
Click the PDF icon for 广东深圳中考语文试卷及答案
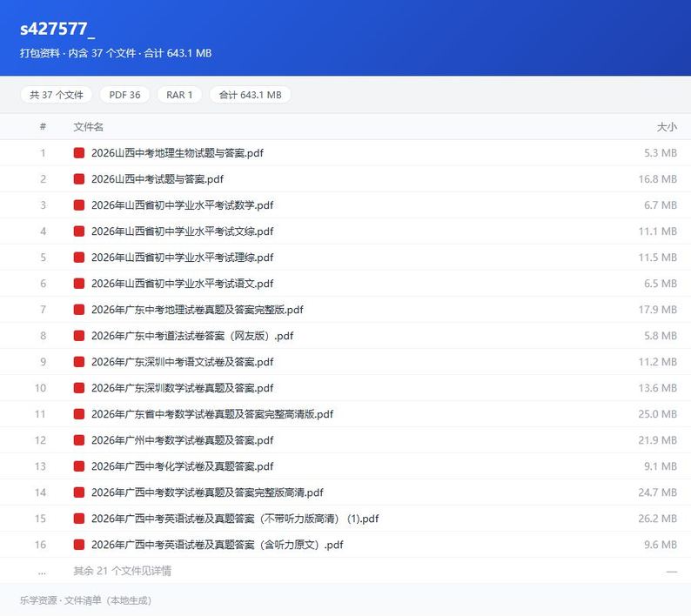coord(79,362)
